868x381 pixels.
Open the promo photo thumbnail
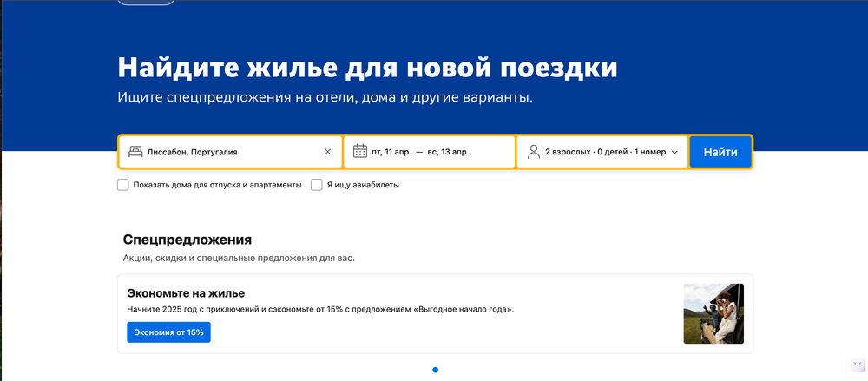point(713,313)
